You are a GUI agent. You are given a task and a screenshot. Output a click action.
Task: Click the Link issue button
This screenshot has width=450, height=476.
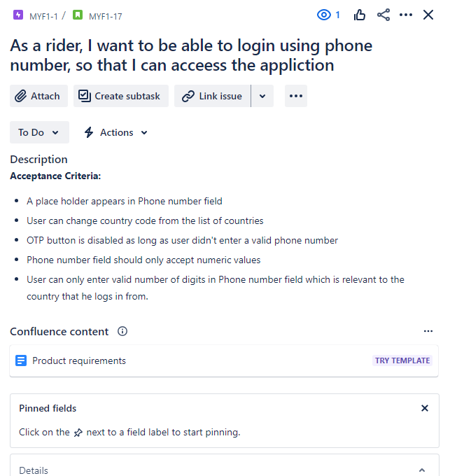click(x=213, y=96)
